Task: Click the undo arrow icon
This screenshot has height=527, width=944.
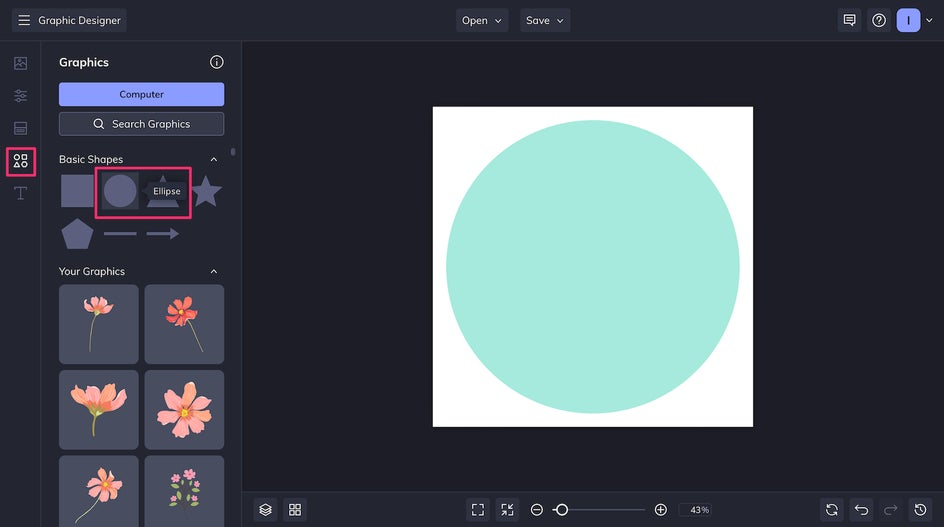Action: coord(862,510)
